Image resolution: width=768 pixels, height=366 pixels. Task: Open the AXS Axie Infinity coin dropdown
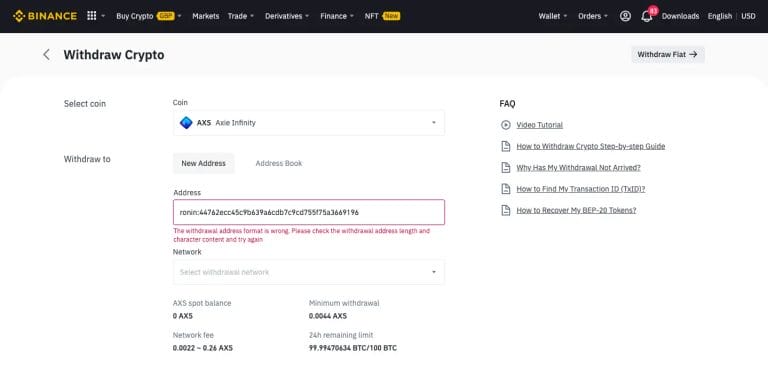(309, 123)
